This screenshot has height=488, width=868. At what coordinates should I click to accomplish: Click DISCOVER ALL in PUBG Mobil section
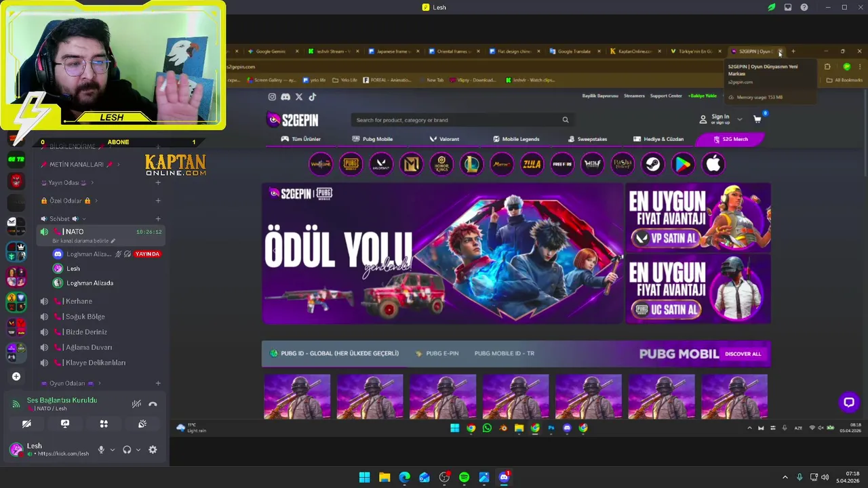pos(743,354)
